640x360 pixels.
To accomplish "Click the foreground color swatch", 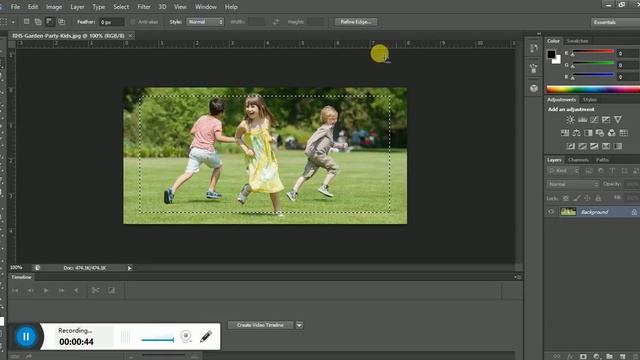I will (x=551, y=54).
